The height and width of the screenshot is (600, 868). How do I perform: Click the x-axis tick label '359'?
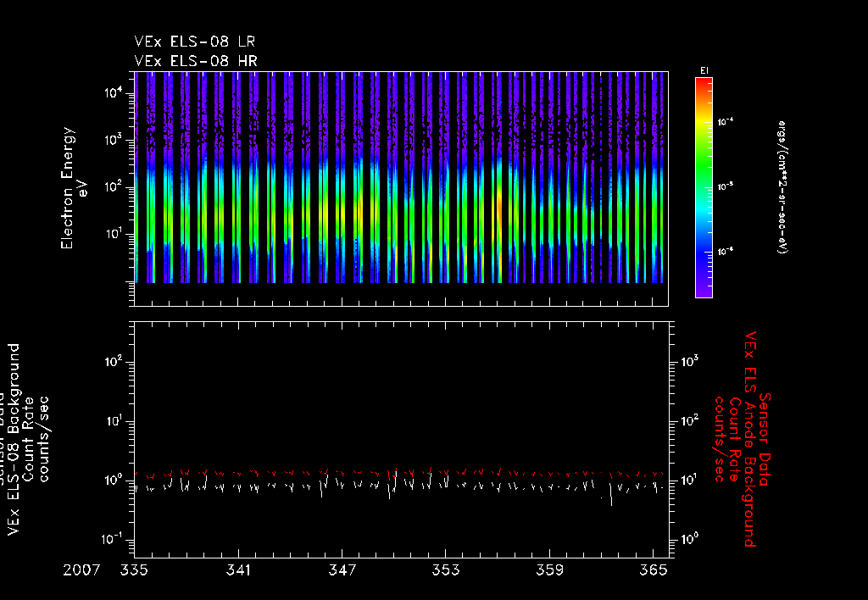(x=549, y=570)
